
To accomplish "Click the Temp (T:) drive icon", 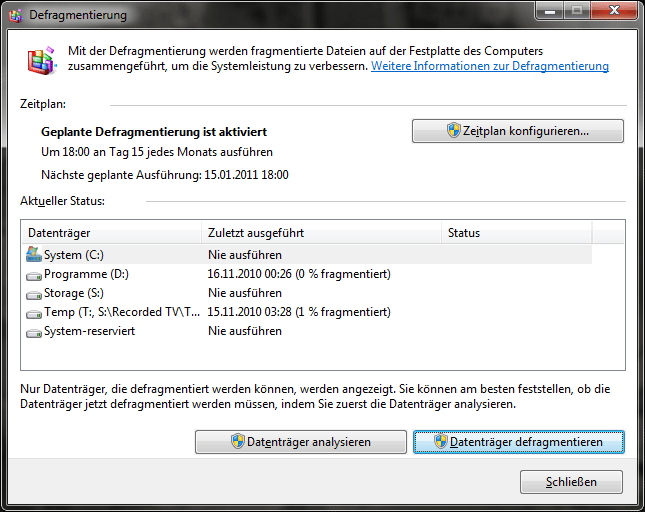I will tap(34, 314).
